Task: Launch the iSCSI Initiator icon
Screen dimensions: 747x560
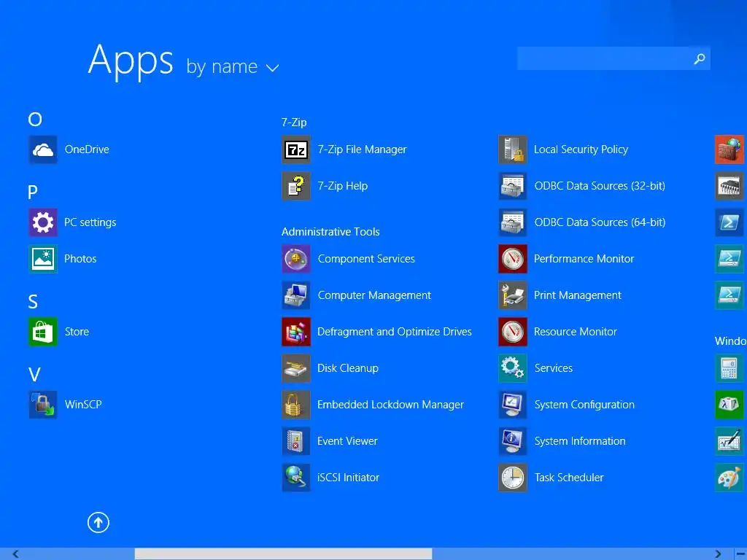Action: tap(296, 478)
